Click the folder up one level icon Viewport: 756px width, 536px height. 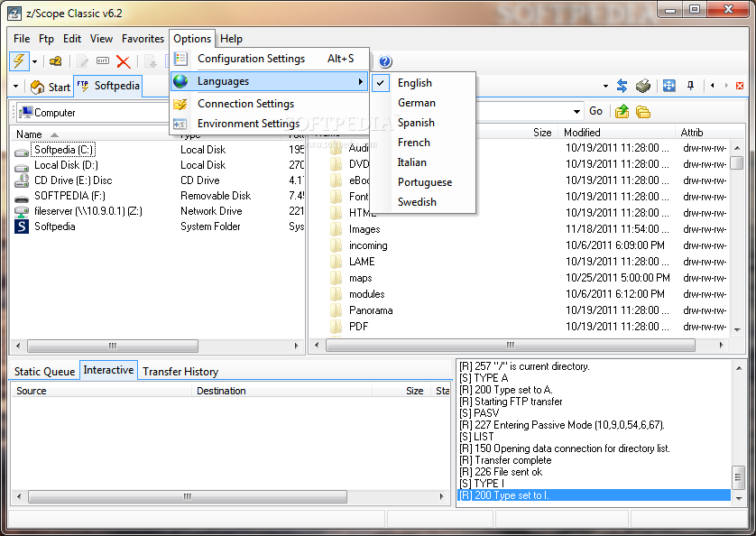coord(622,112)
